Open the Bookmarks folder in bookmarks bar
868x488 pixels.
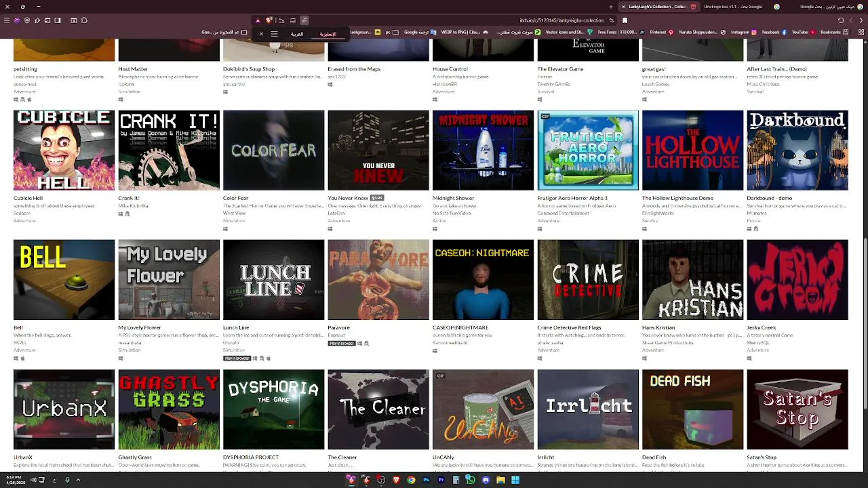833,32
